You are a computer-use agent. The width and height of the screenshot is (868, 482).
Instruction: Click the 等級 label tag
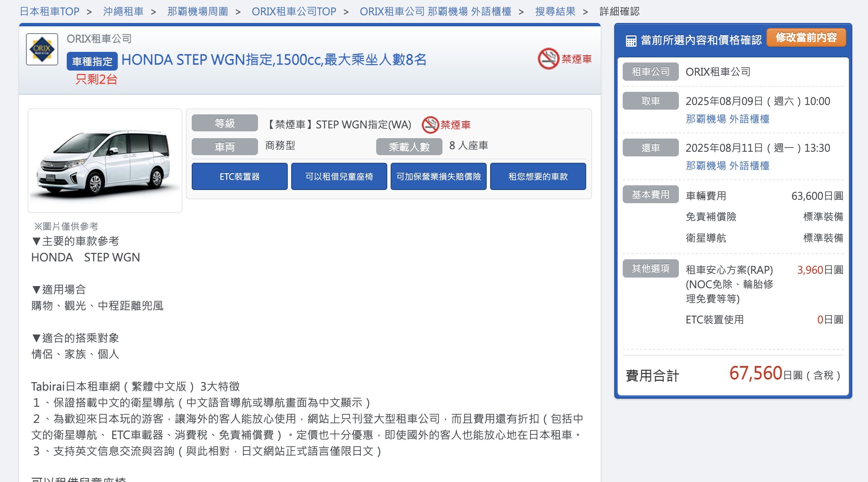pos(225,123)
